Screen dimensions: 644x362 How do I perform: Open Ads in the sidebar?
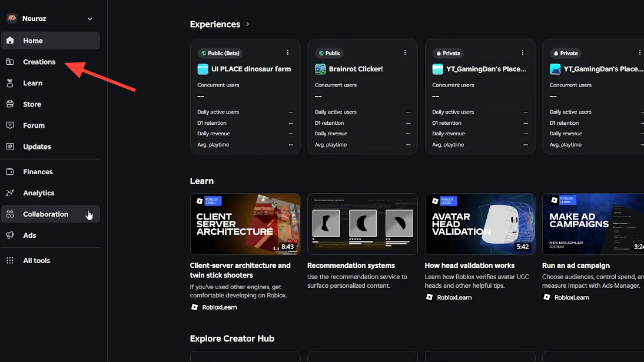51,235
